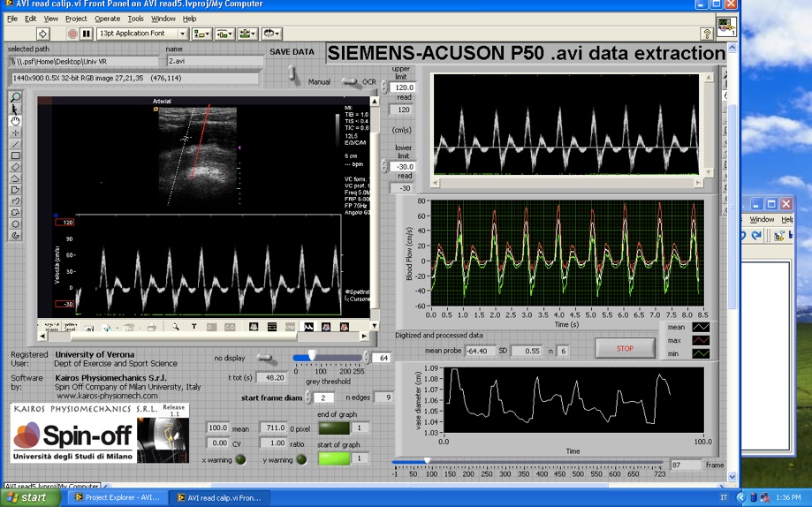The image size is (812, 507).
Task: Click the end of graph indicator light
Action: click(x=334, y=428)
